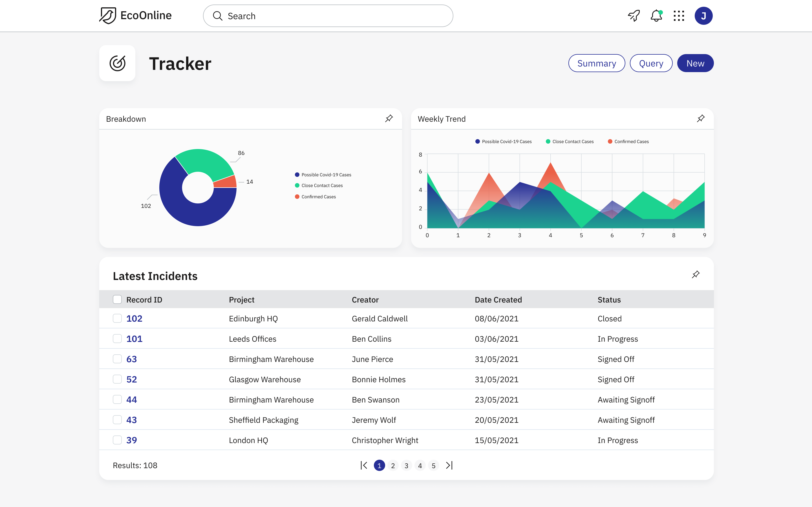Open the Query view
The width and height of the screenshot is (812, 507).
[x=651, y=63]
